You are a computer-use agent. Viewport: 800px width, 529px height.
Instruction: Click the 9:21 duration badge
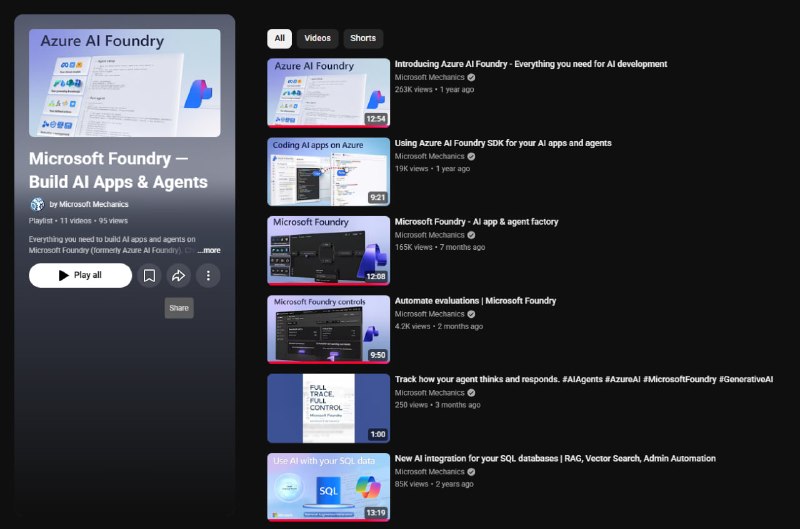(378, 198)
